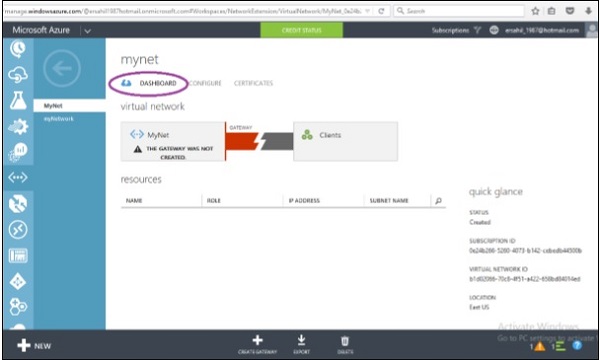Switch to the Certificates tab
Screen dimensions: 600x360
click(253, 83)
